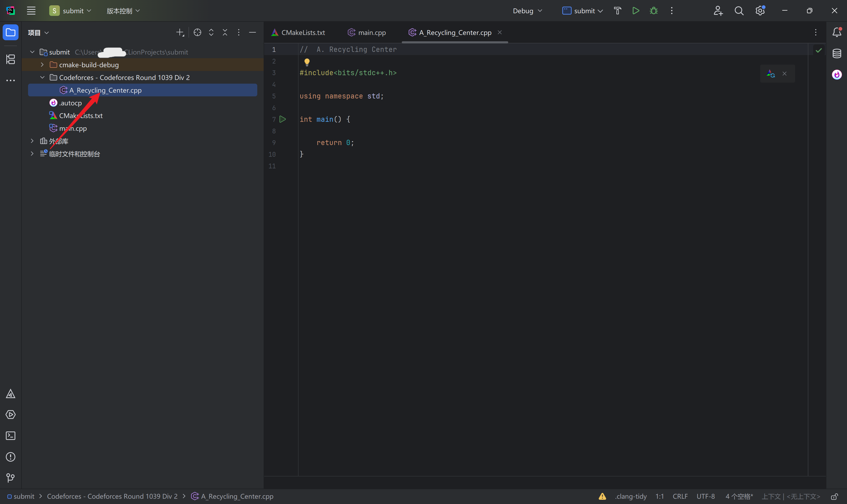Click the Debug bug icon
The width and height of the screenshot is (847, 504).
click(654, 11)
